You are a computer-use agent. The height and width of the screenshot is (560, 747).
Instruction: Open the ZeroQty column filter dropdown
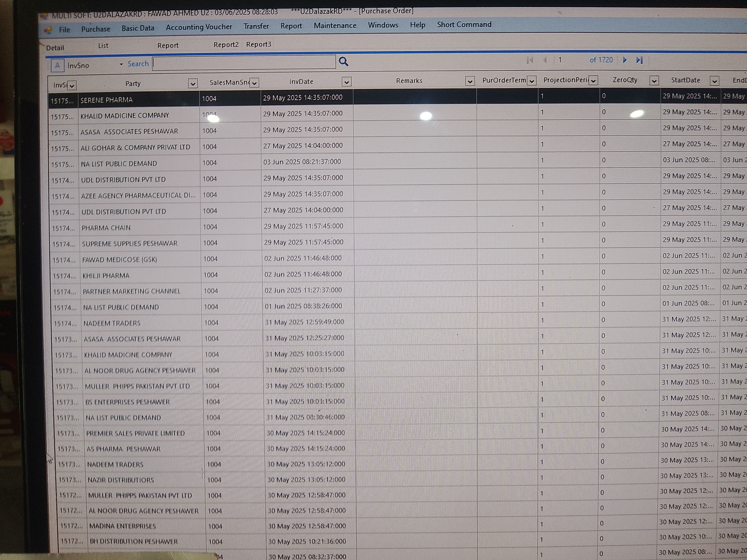[x=654, y=81]
